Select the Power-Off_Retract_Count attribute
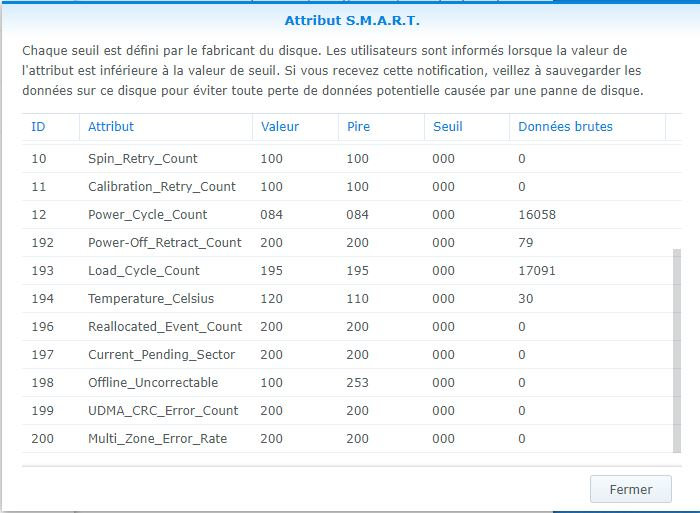The image size is (700, 513). pos(165,242)
